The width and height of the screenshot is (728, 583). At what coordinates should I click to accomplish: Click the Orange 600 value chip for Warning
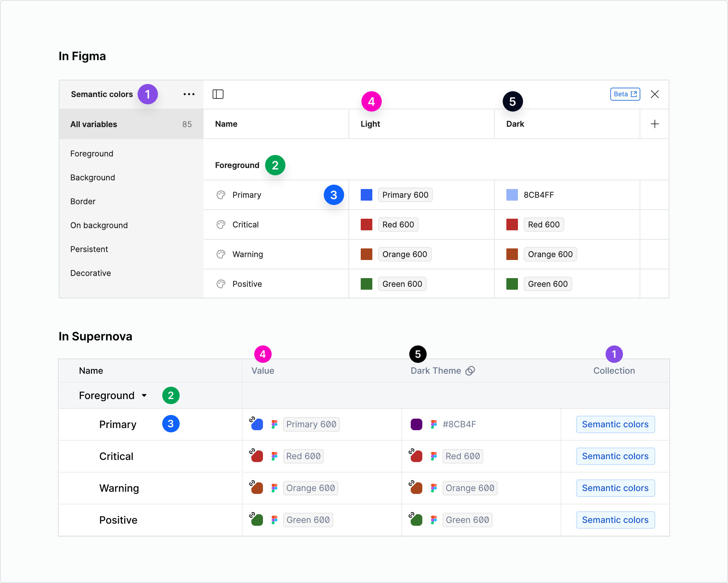click(405, 254)
